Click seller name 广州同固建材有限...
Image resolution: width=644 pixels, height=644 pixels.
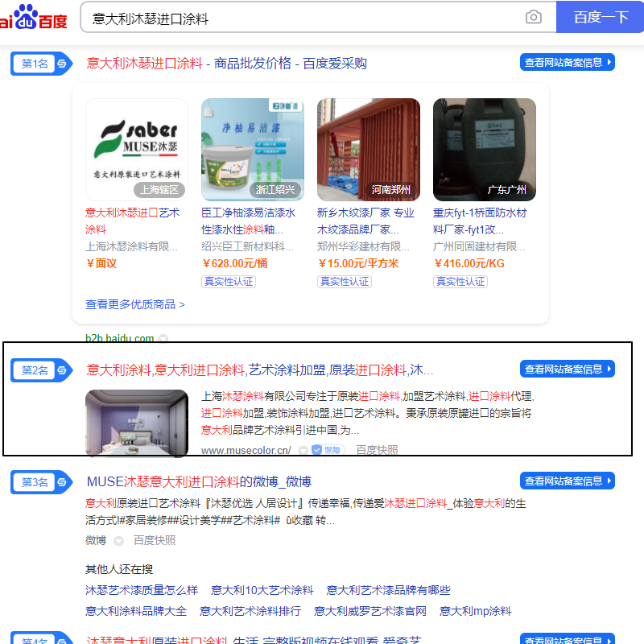pyautogui.click(x=479, y=246)
